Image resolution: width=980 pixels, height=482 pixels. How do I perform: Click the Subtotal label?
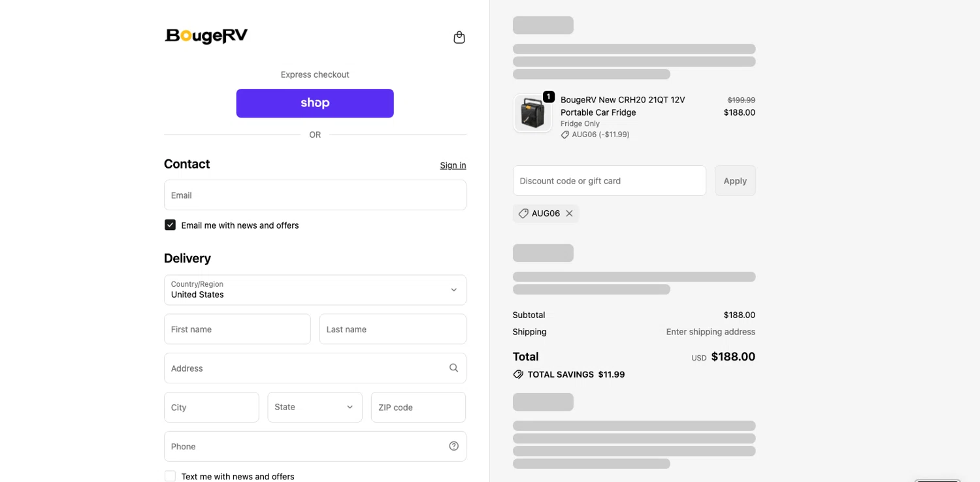pyautogui.click(x=529, y=315)
